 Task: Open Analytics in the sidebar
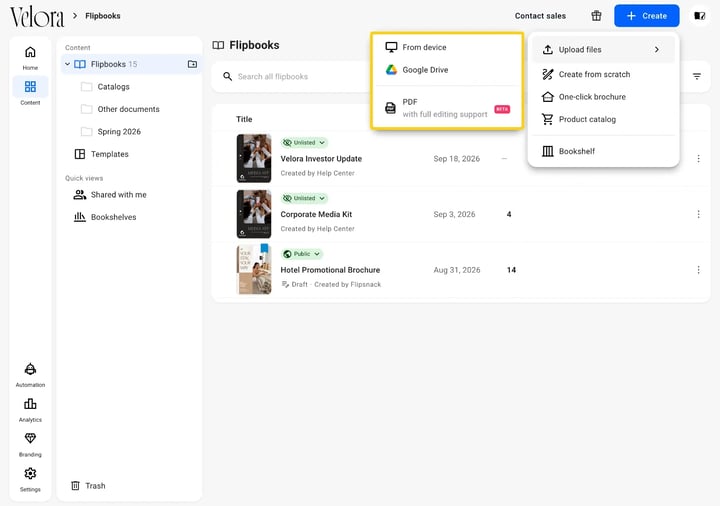[x=30, y=410]
